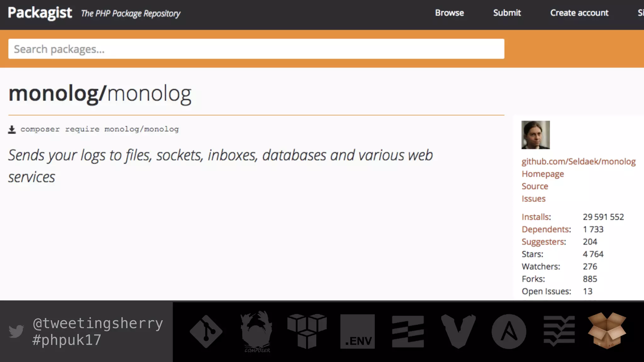The width and height of the screenshot is (644, 362).
Task: Click the stacked cubes icon
Action: click(x=307, y=331)
